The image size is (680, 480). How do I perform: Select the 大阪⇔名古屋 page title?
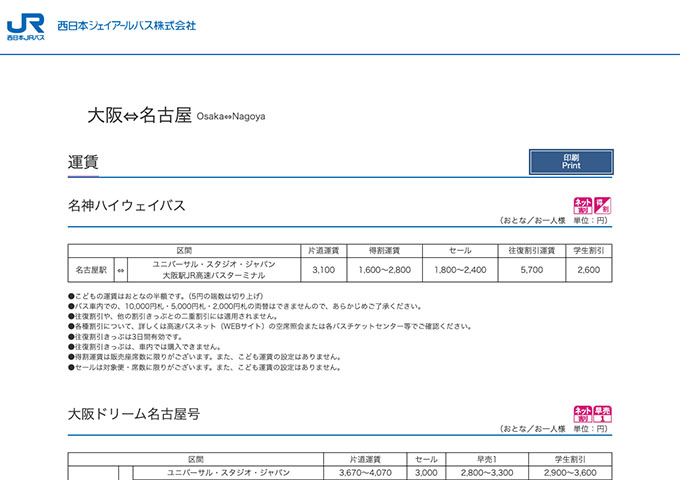[x=139, y=115]
